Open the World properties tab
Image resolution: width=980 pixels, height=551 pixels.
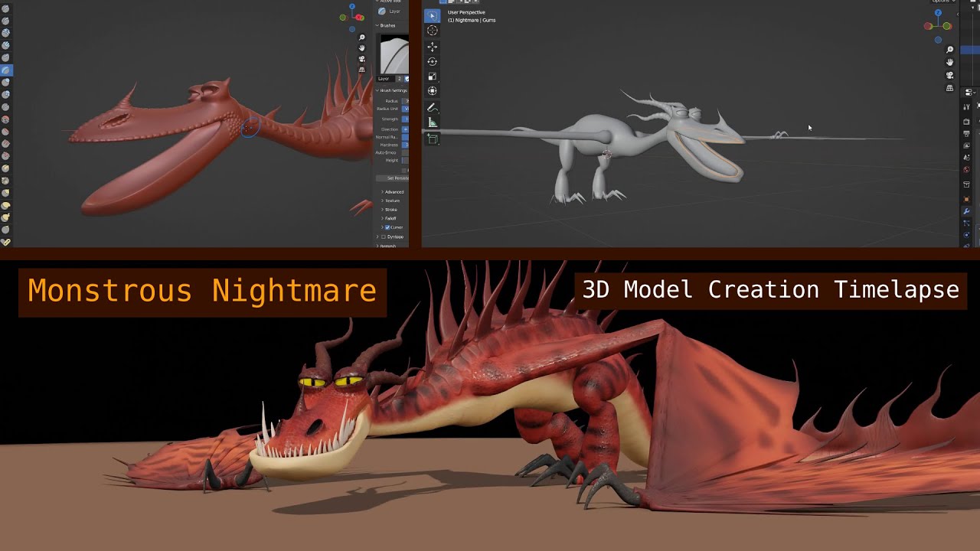point(966,170)
